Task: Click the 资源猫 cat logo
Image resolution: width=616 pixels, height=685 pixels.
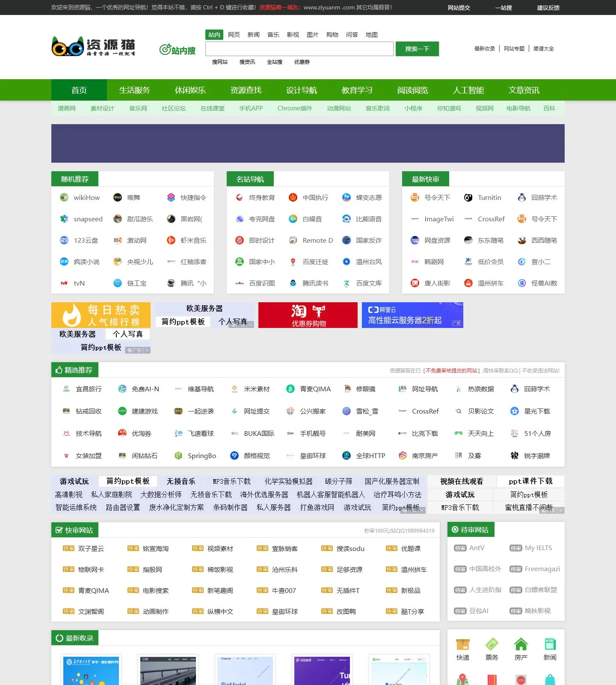Action: point(94,47)
